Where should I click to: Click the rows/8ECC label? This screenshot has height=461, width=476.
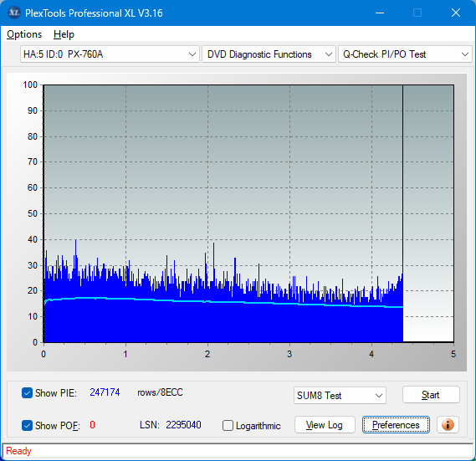tap(160, 392)
